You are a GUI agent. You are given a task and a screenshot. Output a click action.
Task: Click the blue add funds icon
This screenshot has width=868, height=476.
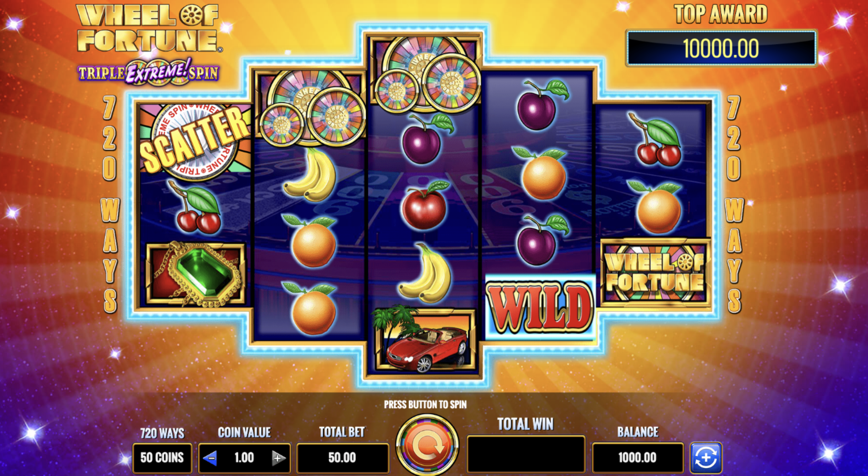tap(706, 457)
